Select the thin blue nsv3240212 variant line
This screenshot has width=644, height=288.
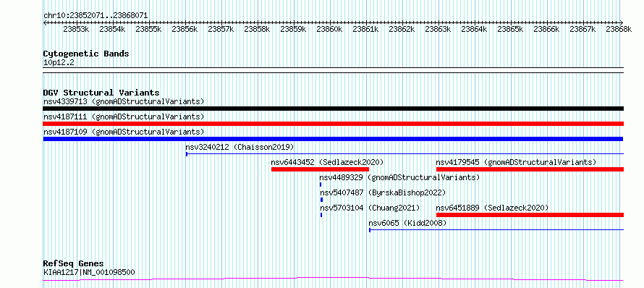click(x=404, y=154)
